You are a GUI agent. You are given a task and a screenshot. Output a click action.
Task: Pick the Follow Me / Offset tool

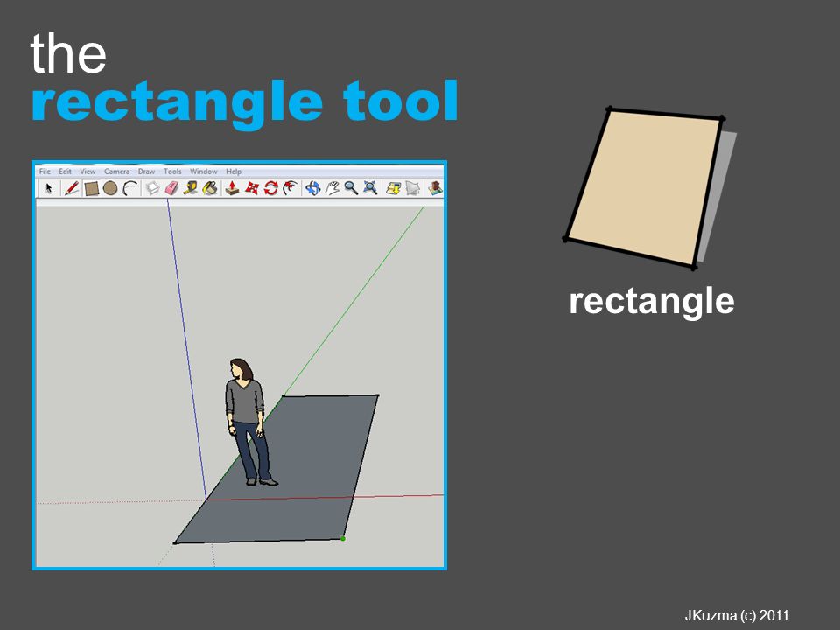click(x=290, y=188)
